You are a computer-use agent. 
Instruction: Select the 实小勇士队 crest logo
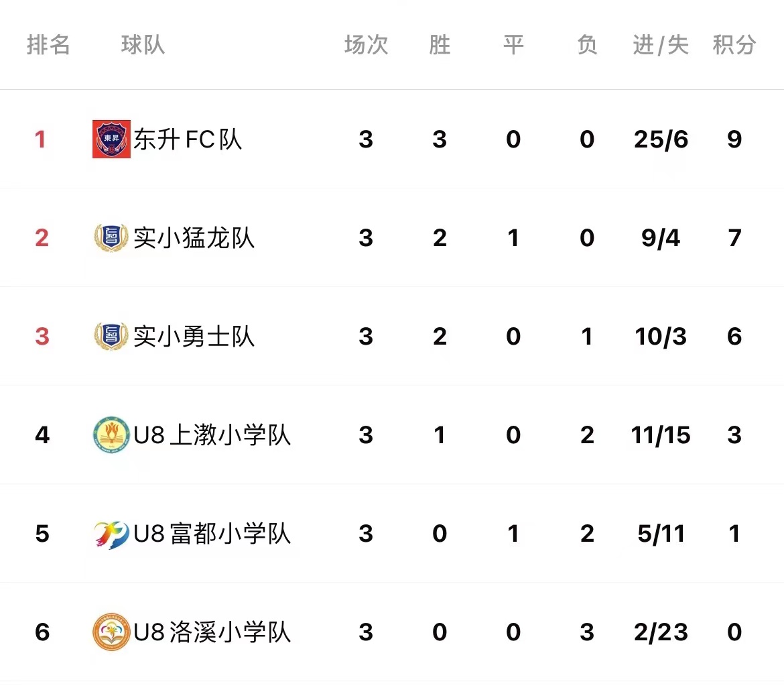(x=111, y=336)
